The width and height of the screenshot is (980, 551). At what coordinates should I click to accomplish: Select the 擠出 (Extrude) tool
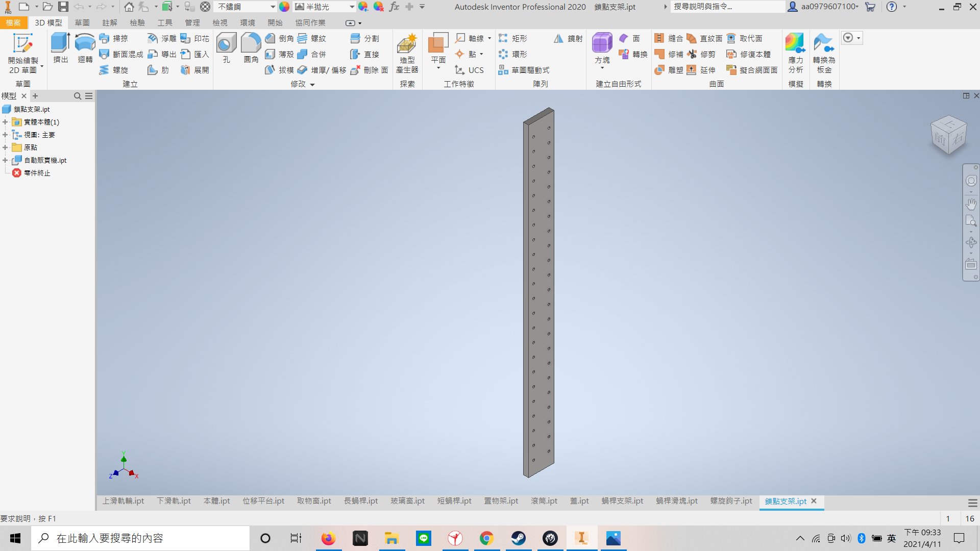pyautogui.click(x=60, y=48)
